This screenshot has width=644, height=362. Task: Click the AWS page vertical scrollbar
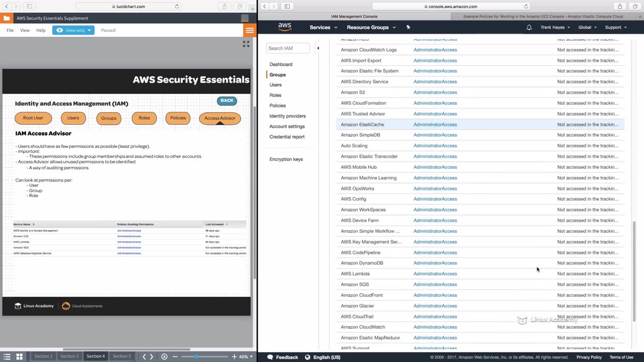pyautogui.click(x=633, y=271)
